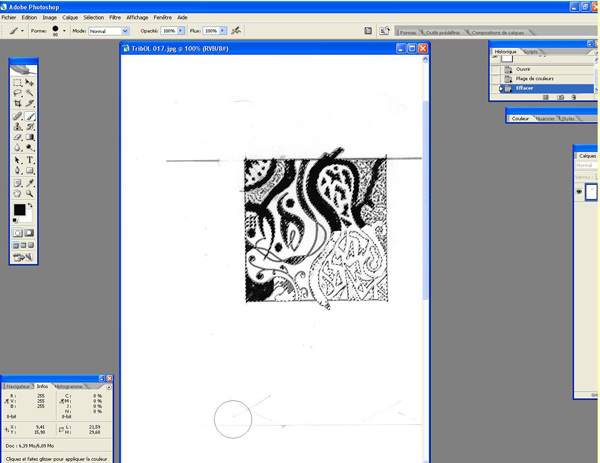600x463 pixels.
Task: Select the Rectangular Marquee tool
Action: [x=18, y=83]
